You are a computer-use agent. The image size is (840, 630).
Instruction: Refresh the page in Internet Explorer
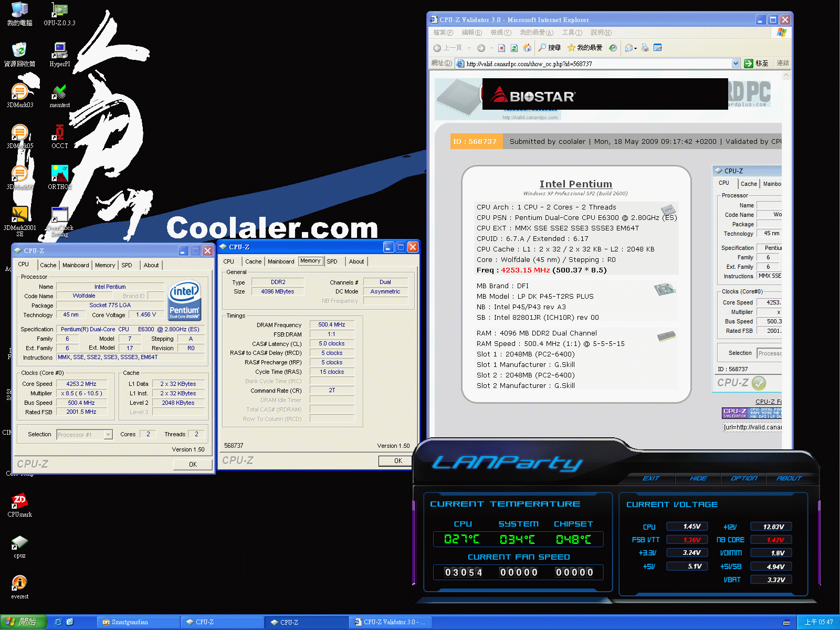pos(514,48)
